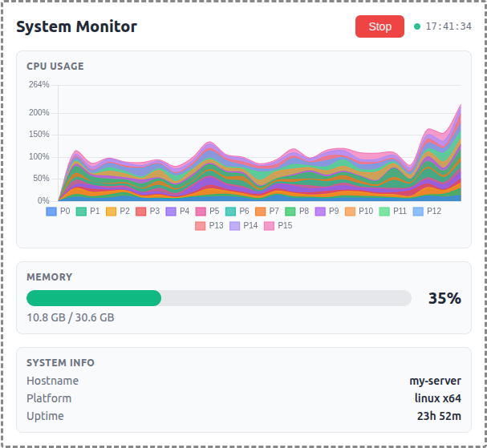Click the P8 green legend item
Image resolution: width=487 pixels, height=448 pixels.
tap(298, 211)
